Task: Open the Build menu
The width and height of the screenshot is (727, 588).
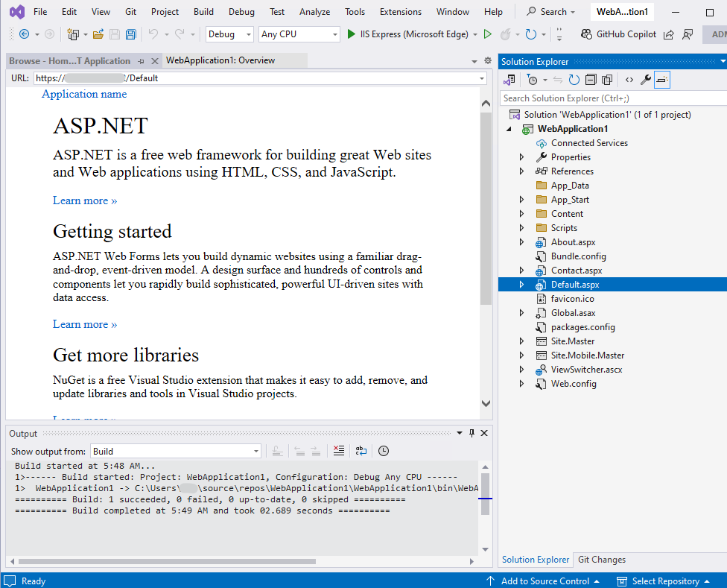Action: point(203,12)
